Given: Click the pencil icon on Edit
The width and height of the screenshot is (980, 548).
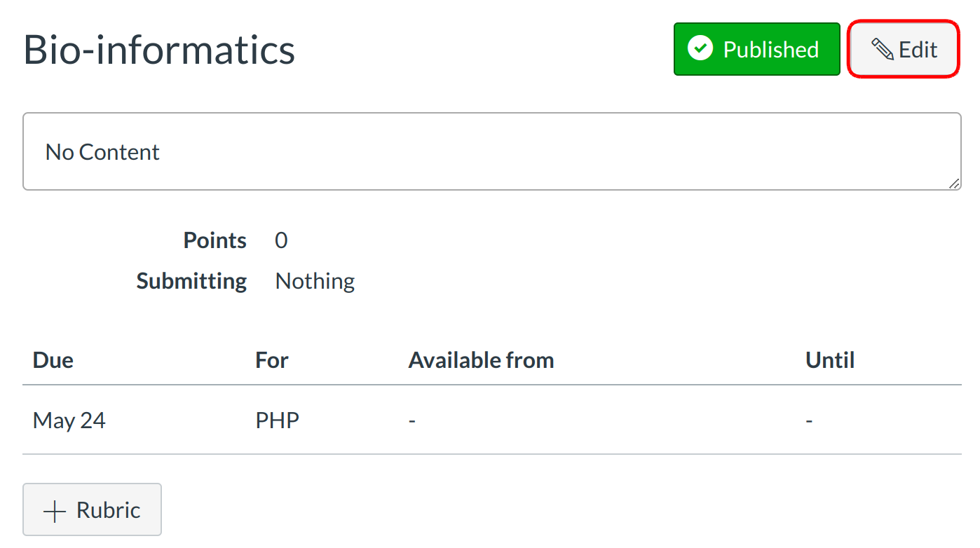Looking at the screenshot, I should 882,50.
